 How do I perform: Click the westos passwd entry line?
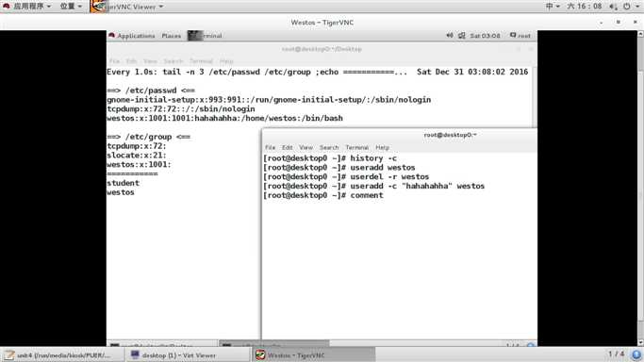point(224,118)
